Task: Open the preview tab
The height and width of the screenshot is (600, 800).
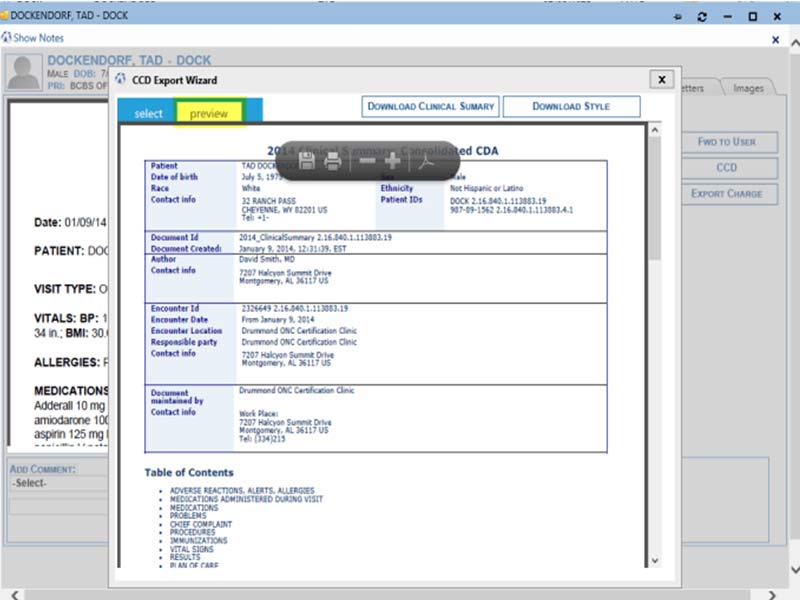Action: click(x=209, y=113)
